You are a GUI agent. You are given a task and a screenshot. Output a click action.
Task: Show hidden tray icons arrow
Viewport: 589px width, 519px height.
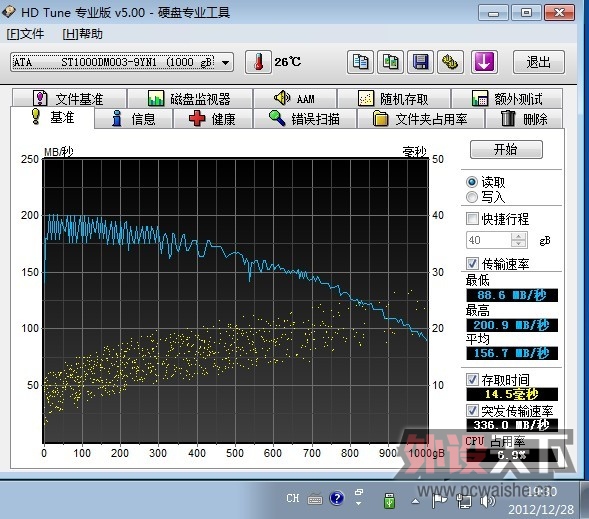pyautogui.click(x=415, y=501)
